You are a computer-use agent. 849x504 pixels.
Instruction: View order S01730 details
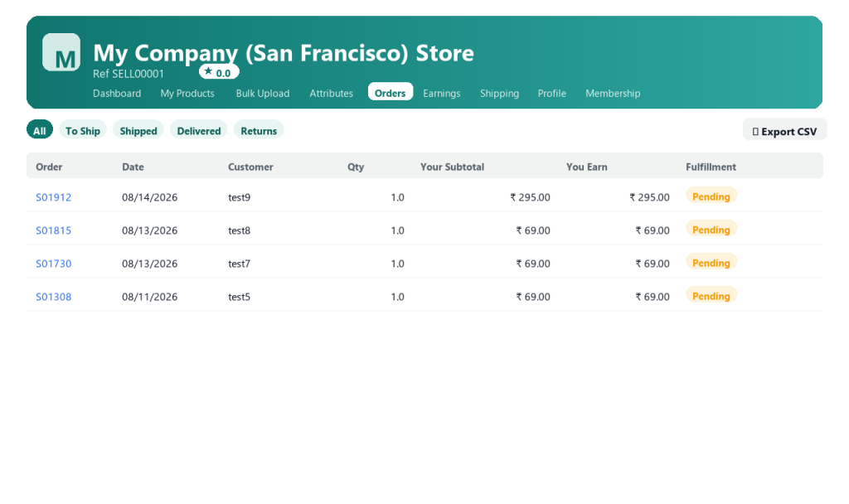tap(54, 263)
